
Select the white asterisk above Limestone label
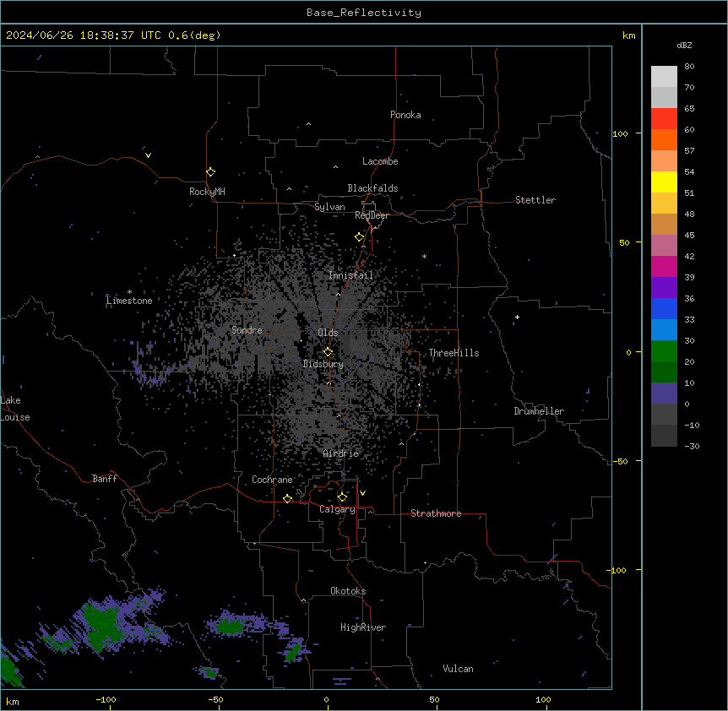129,292
